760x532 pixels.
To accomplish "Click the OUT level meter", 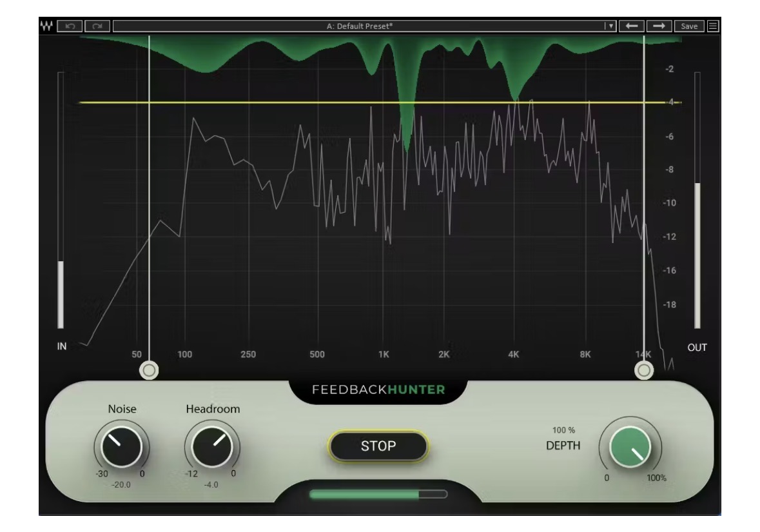I will point(697,201).
